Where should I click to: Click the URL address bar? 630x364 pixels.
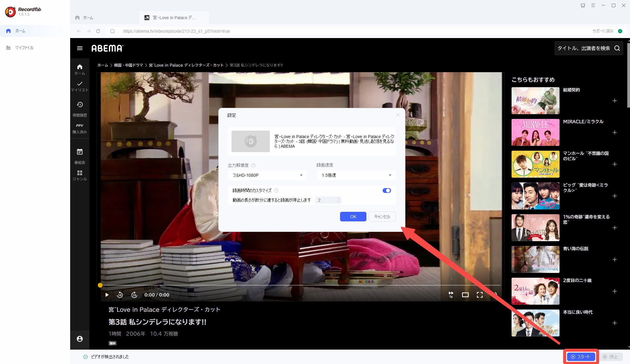tap(345, 31)
